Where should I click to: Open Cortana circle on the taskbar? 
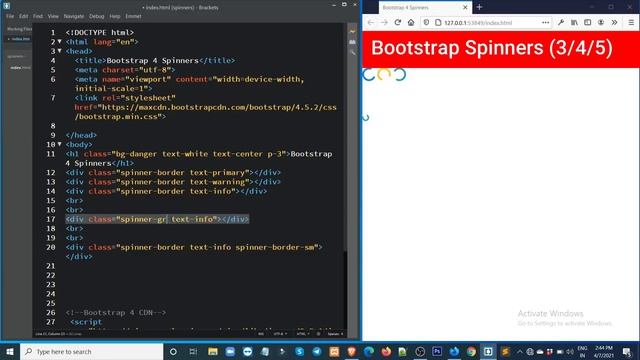(173, 351)
